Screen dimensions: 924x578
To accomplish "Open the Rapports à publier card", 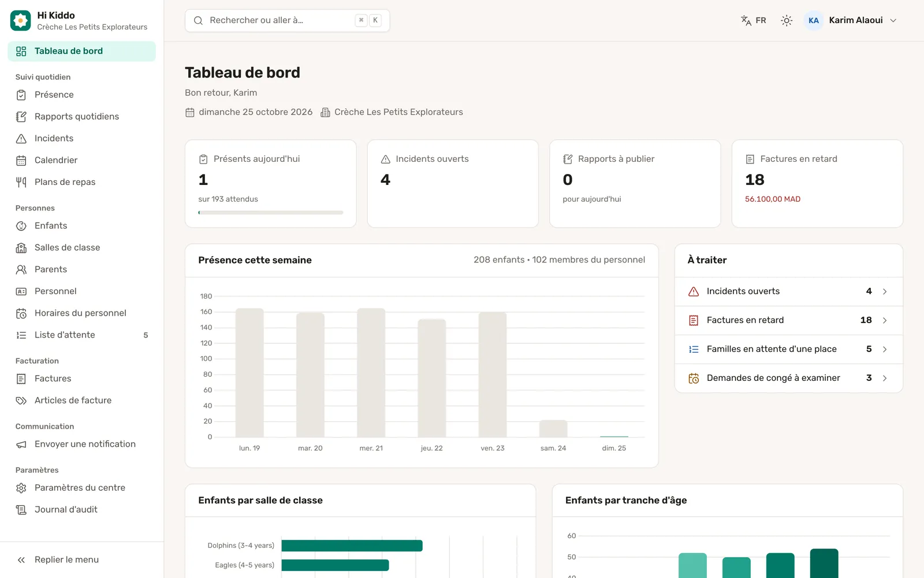I will click(x=635, y=184).
